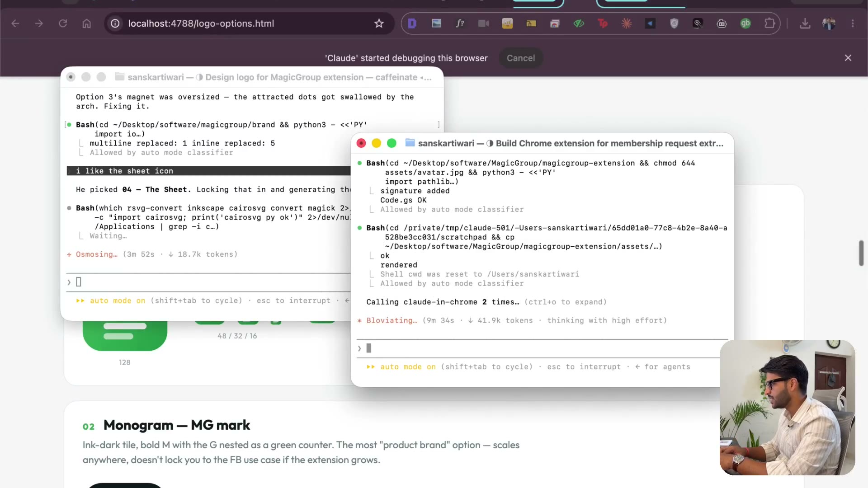Go back to the previous browser page

click(15, 23)
